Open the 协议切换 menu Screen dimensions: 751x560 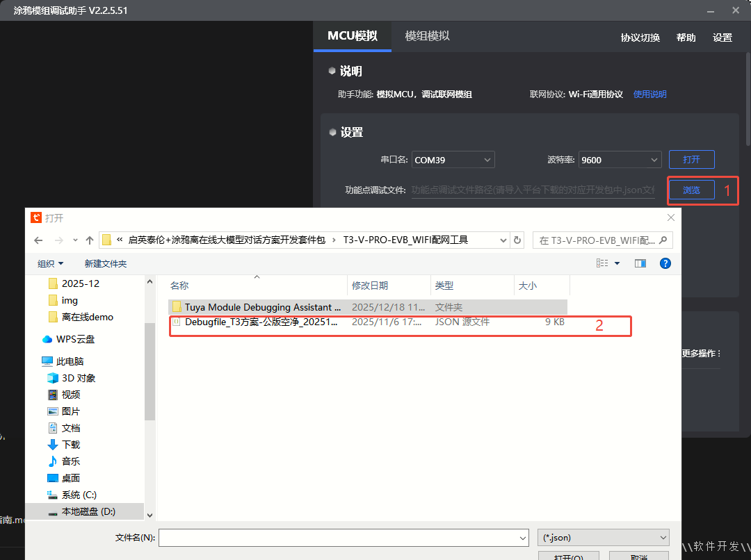(x=640, y=38)
